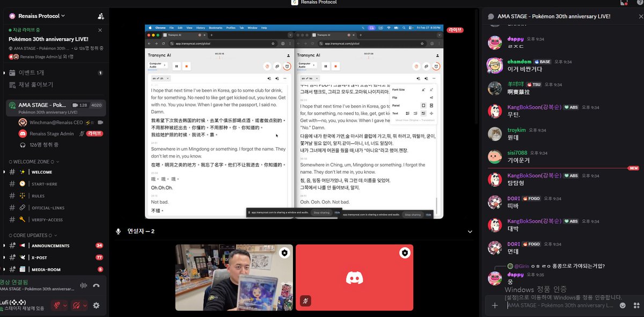The height and width of the screenshot is (317, 644).
Task: Hide the right screen-sharing notification bar
Action: click(428, 214)
